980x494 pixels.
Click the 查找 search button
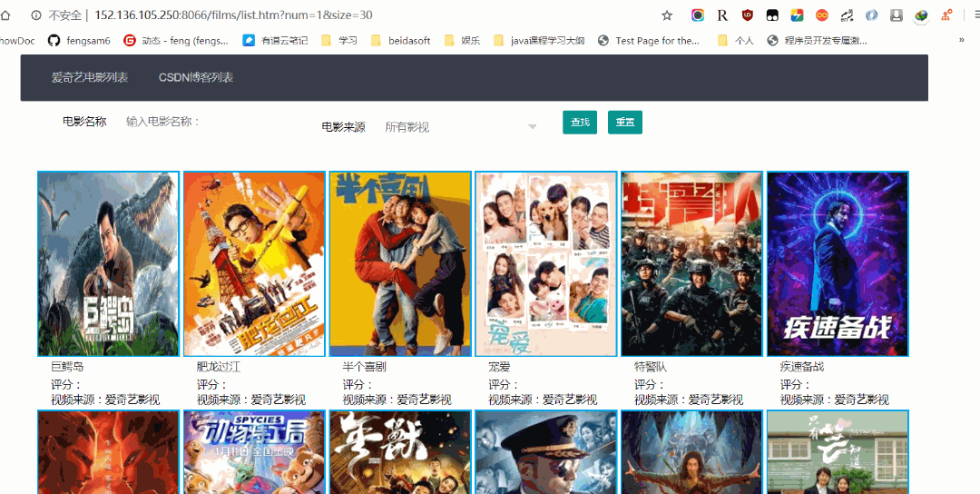point(580,123)
